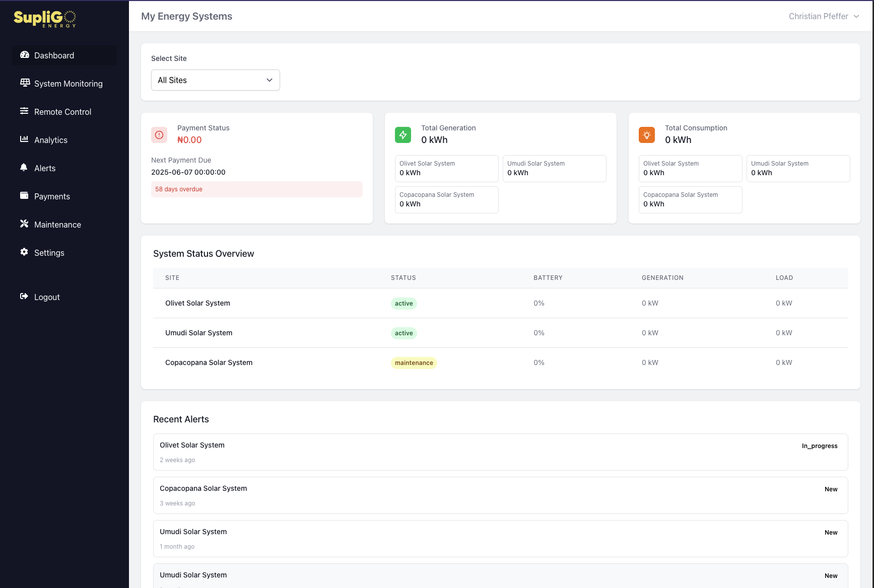Open the Alerts page
This screenshot has width=874, height=588.
64,168
